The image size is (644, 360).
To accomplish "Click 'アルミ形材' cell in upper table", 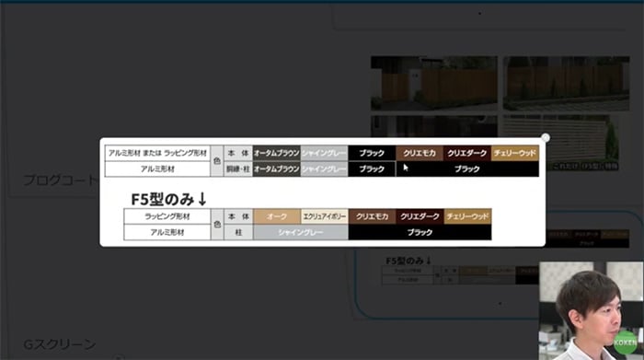I will tap(157, 168).
